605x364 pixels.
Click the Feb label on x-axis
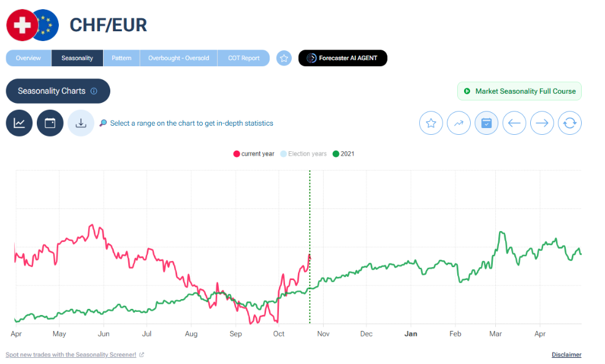click(455, 334)
